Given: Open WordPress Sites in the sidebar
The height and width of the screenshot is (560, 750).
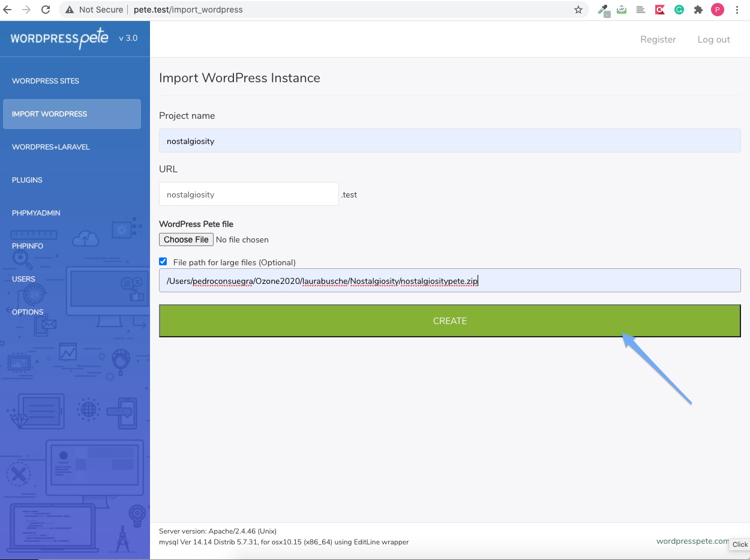Looking at the screenshot, I should [x=46, y=81].
